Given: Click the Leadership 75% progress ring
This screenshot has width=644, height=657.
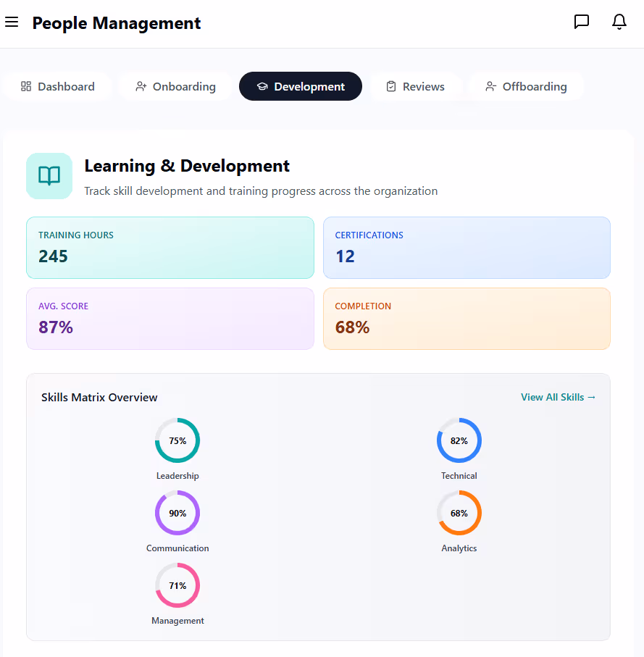Looking at the screenshot, I should click(x=177, y=440).
